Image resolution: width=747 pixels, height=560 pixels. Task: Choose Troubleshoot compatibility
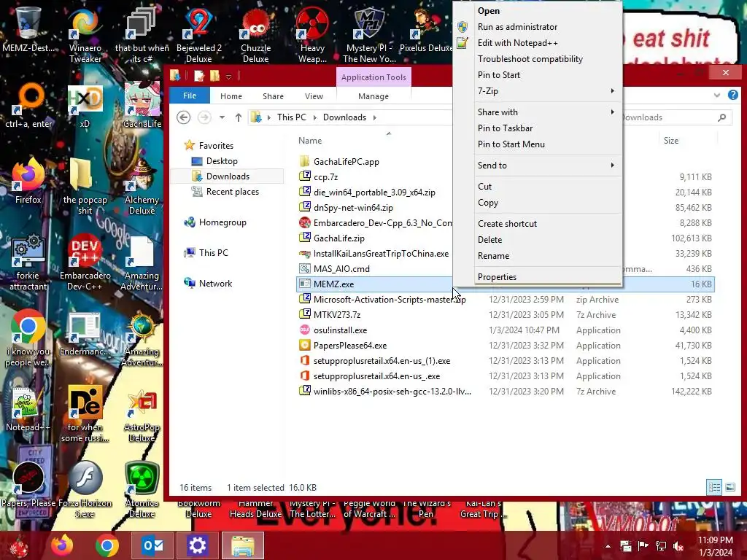(548, 59)
